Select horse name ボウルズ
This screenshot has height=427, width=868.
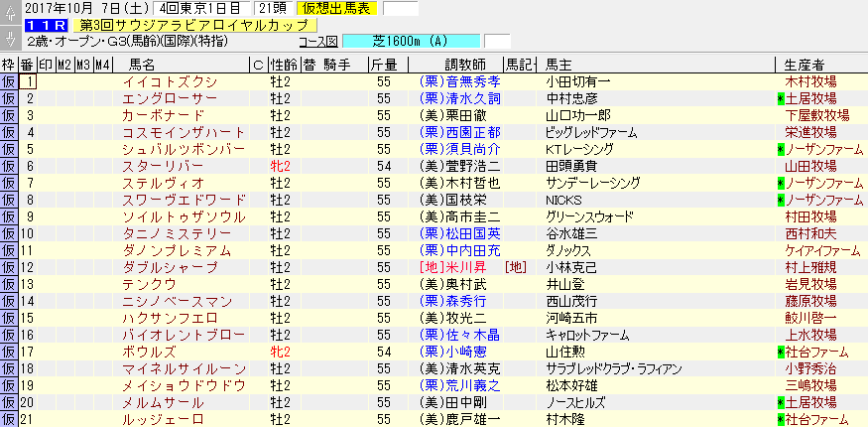[x=149, y=352]
